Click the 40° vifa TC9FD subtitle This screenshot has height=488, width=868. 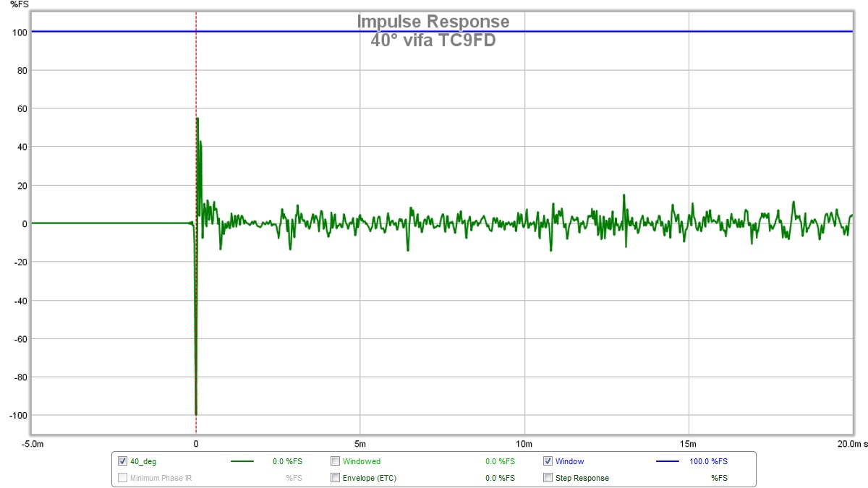coord(433,40)
